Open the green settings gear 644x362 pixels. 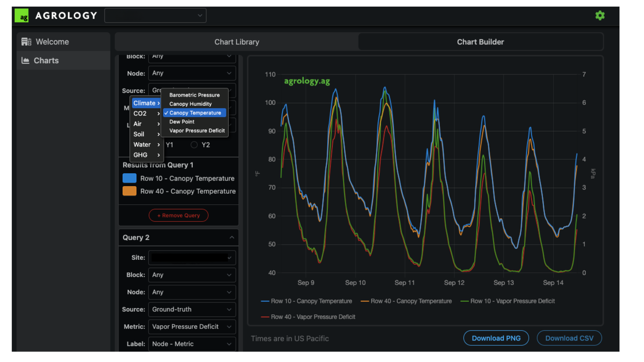coord(600,15)
